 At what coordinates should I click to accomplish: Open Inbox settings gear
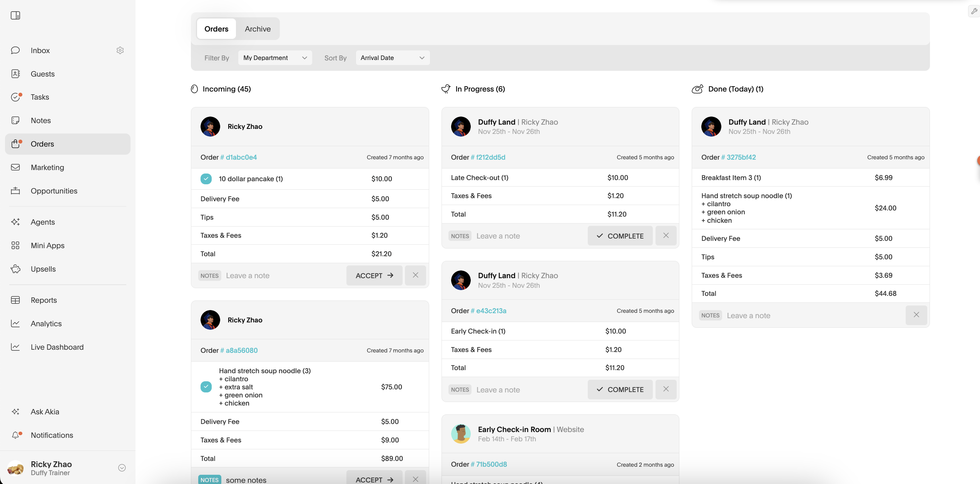120,50
